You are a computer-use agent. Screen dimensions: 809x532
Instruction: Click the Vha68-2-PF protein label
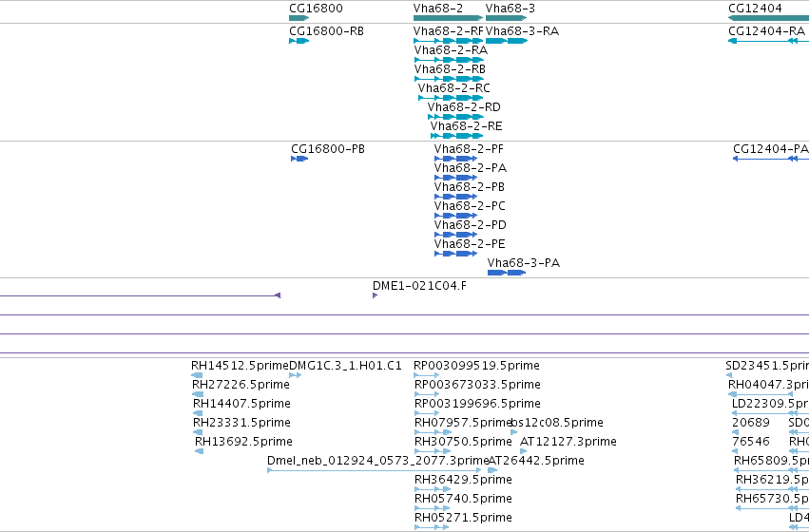[x=469, y=149]
